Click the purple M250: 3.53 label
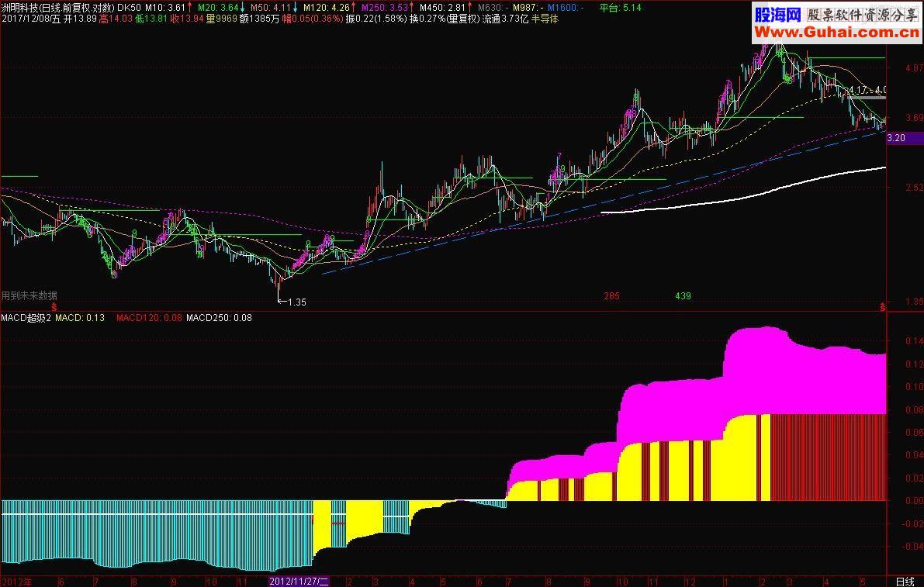The height and width of the screenshot is (587, 924). click(x=385, y=8)
